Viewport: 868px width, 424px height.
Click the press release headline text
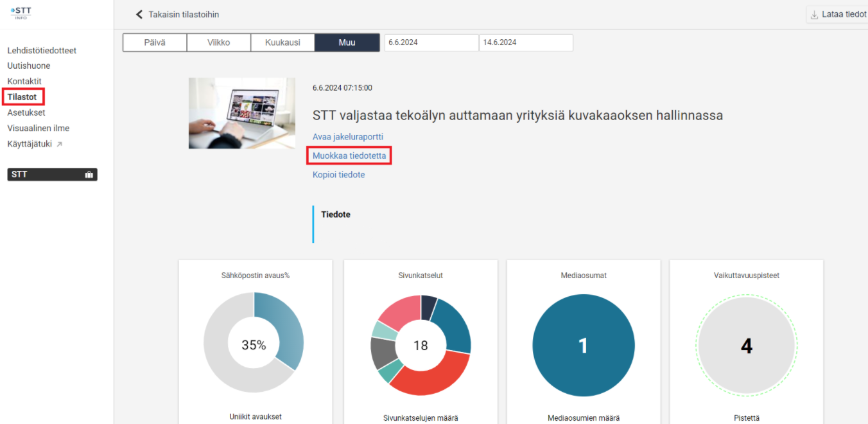(x=517, y=116)
